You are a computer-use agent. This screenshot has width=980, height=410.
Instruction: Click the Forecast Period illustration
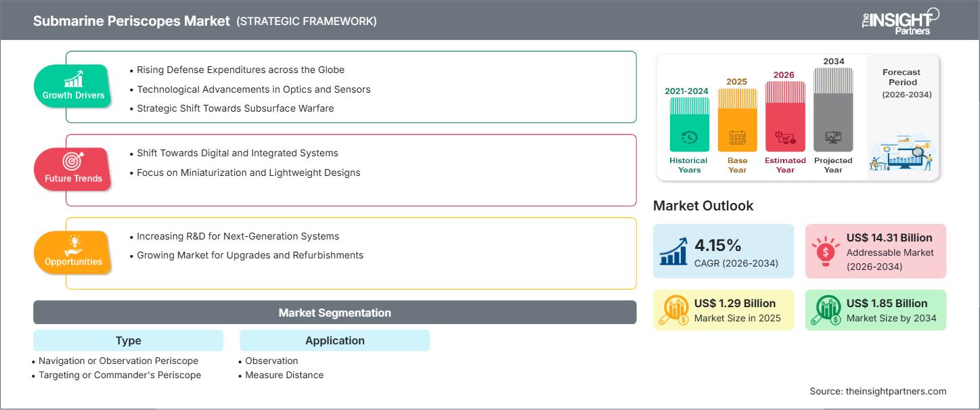(903, 153)
